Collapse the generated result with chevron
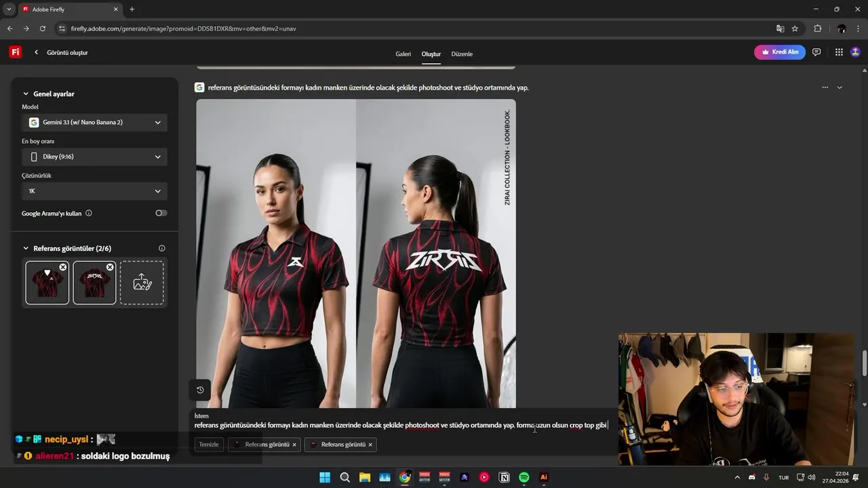This screenshot has width=868, height=488. click(x=840, y=87)
